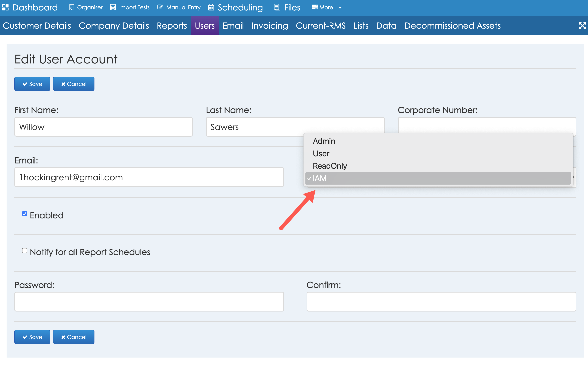Switch to the Decommissioned Assets tab
Screen dimensions: 588x380
(x=452, y=26)
